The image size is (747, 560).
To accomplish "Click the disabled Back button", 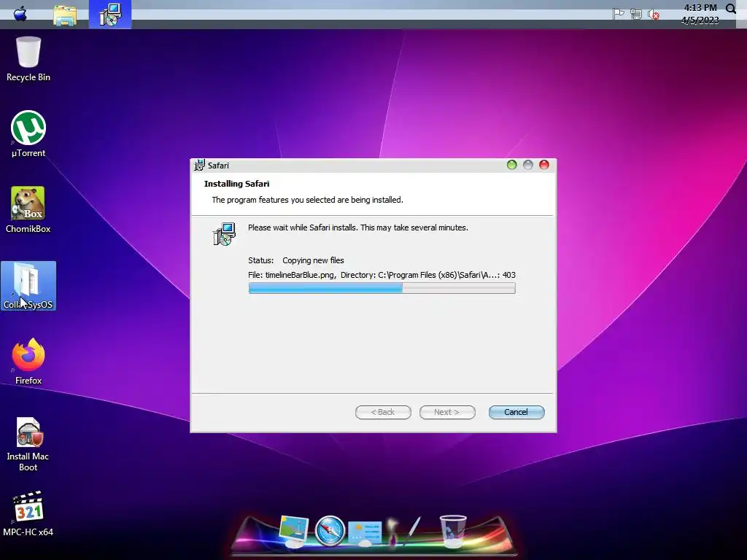I will click(383, 413).
